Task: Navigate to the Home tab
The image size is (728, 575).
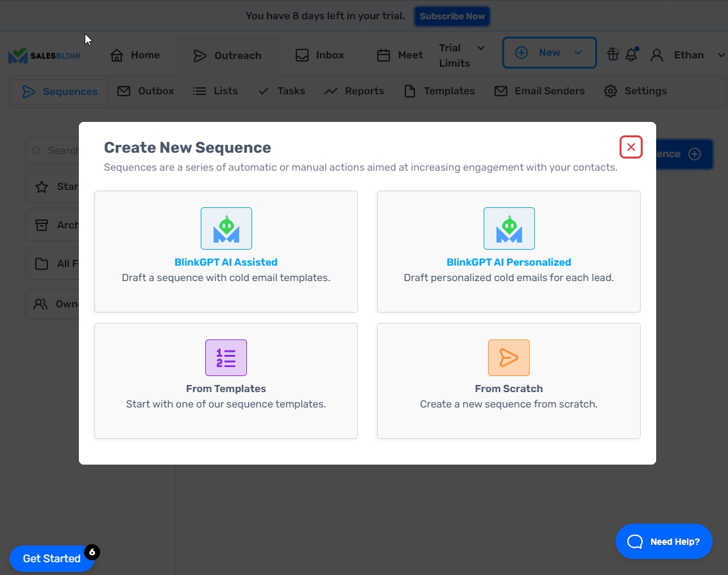Action: coord(135,55)
